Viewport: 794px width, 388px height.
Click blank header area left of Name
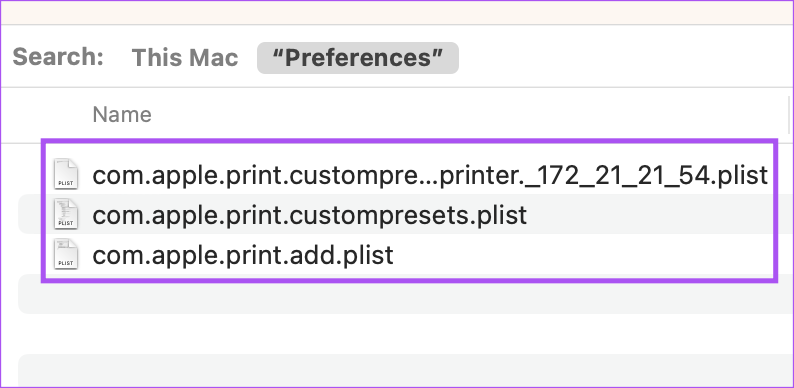point(48,114)
